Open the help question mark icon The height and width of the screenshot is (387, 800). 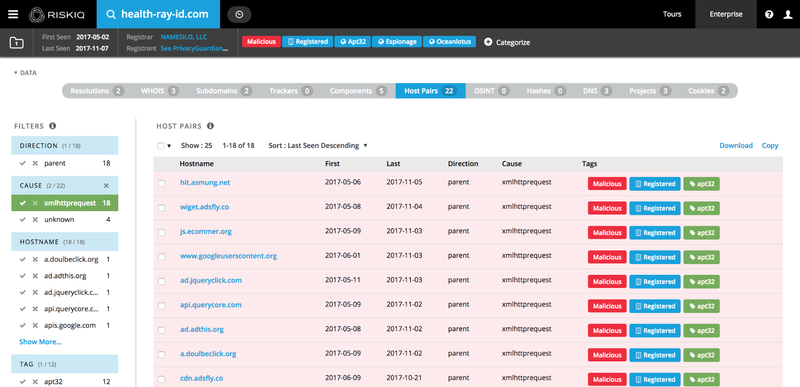pyautogui.click(x=769, y=14)
